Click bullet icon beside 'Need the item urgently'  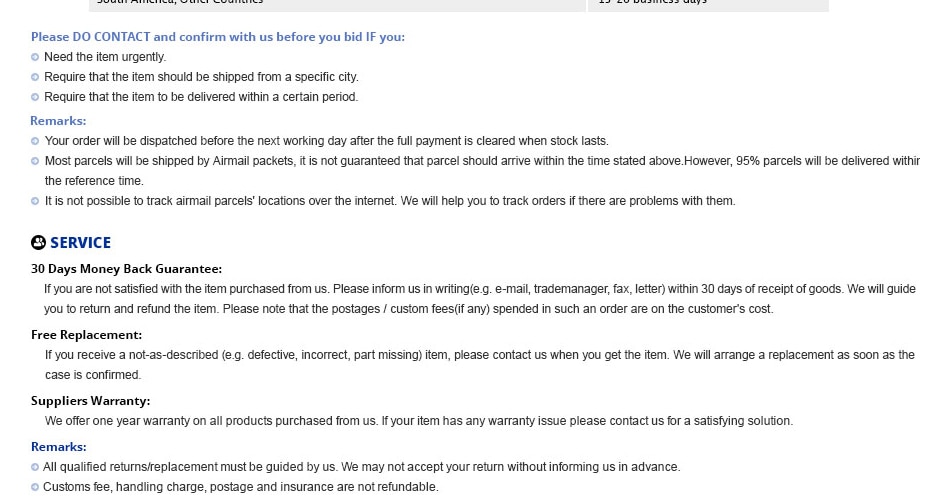pyautogui.click(x=35, y=57)
